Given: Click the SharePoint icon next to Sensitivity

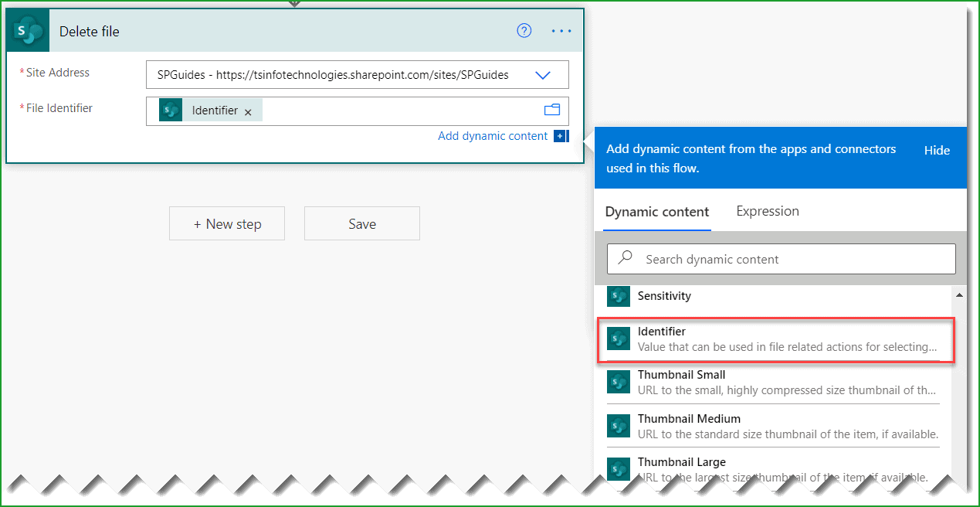Looking at the screenshot, I should pos(619,296).
